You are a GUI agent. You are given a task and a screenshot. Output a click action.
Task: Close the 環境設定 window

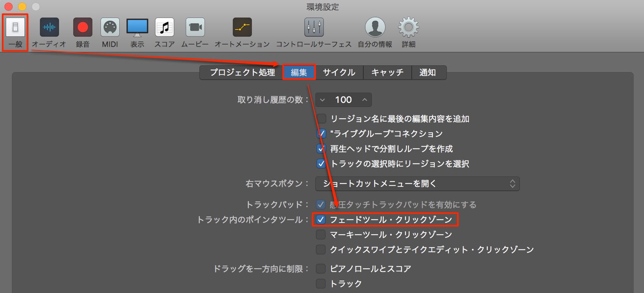click(x=8, y=7)
